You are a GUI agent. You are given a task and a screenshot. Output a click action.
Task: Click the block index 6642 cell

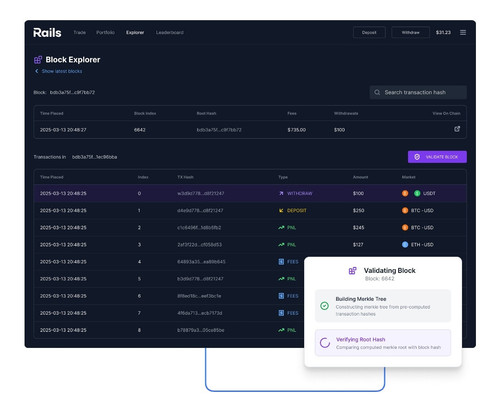[x=140, y=130]
